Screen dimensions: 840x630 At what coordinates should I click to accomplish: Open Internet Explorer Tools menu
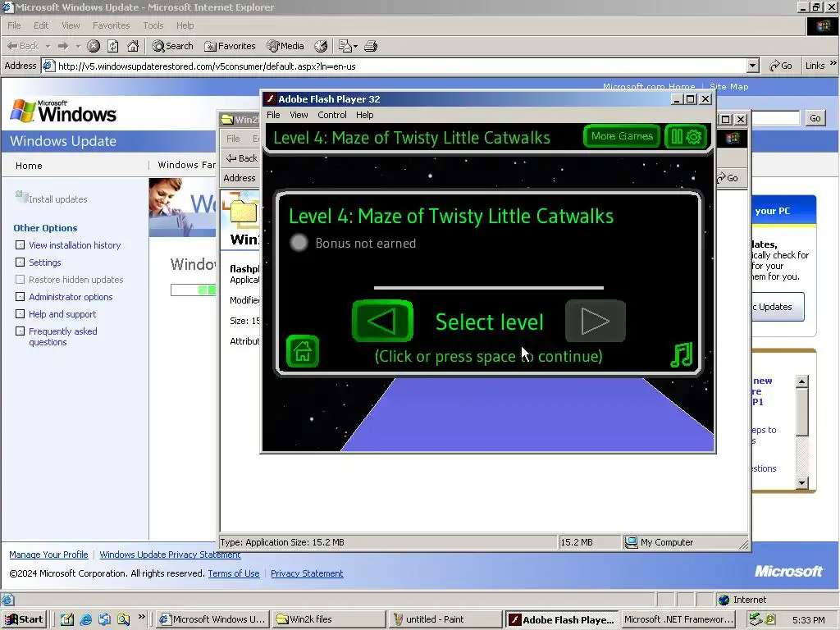pos(153,25)
